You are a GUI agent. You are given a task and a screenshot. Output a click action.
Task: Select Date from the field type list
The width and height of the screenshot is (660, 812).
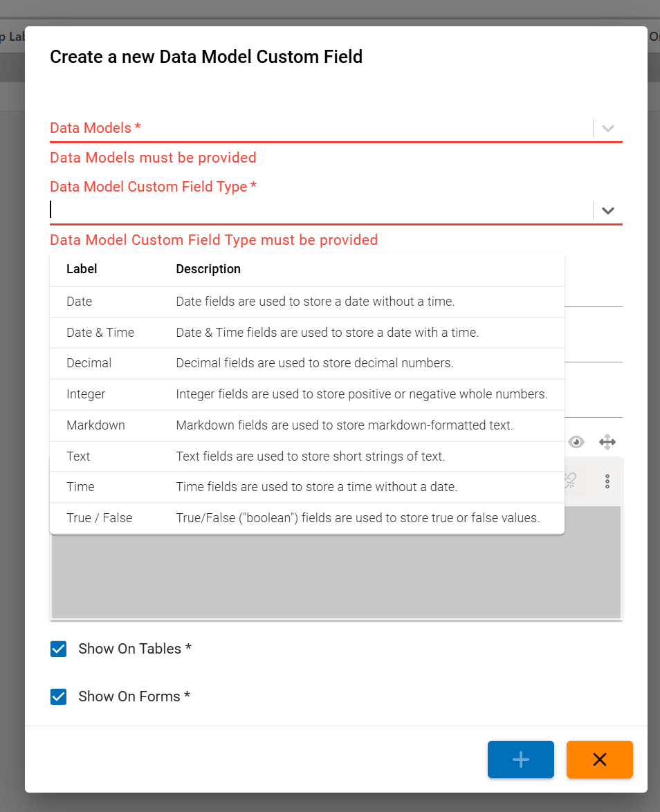click(78, 302)
